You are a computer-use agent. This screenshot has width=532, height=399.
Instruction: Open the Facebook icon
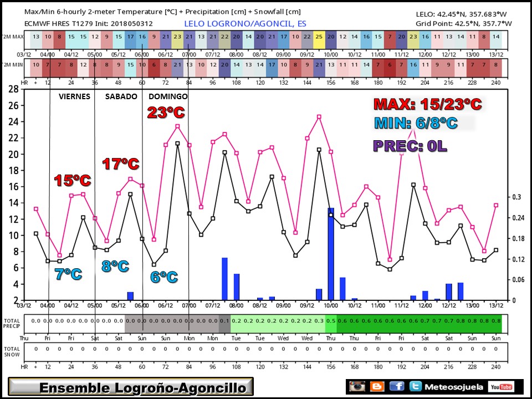(x=397, y=387)
